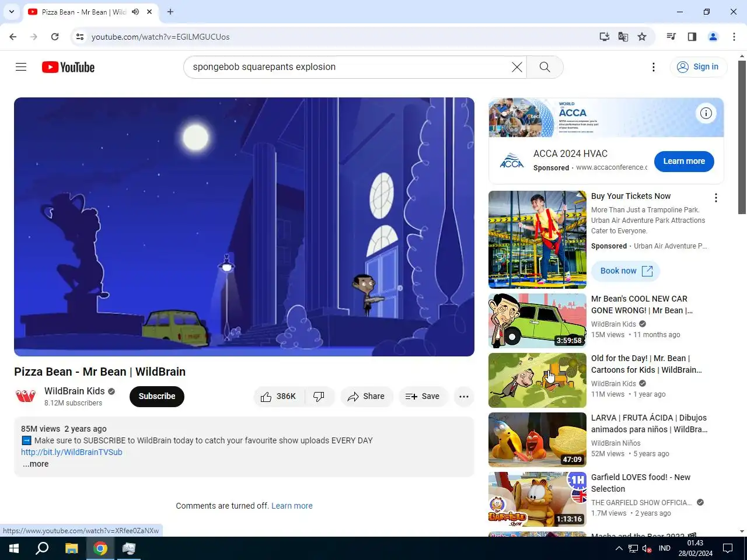747x560 pixels.
Task: Open Garfield LOVES food video thumbnail
Action: click(537, 499)
